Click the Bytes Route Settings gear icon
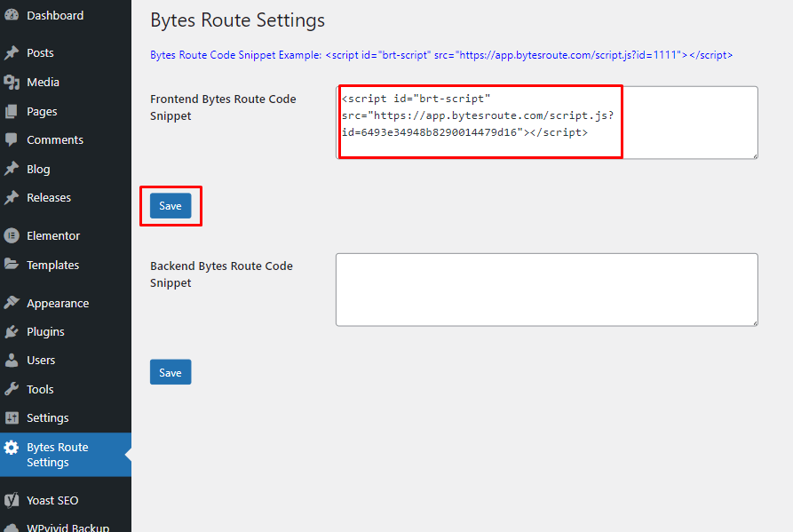Screen dimensions: 793x532 point(12,448)
